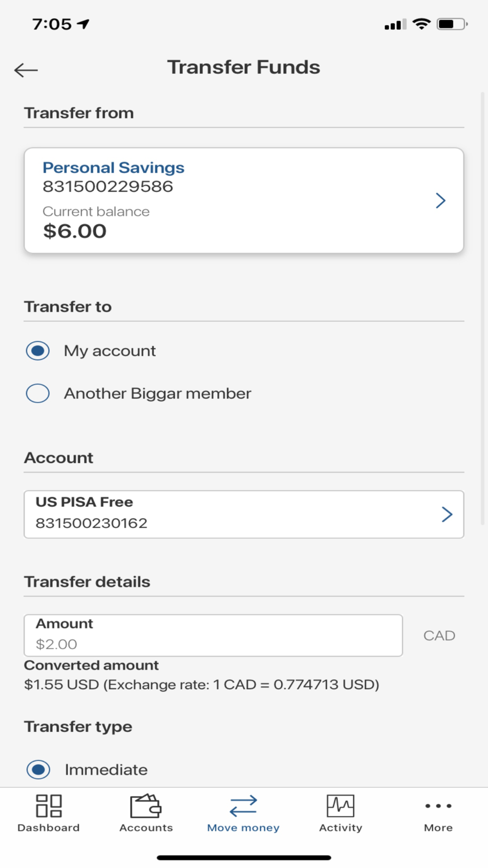Viewport: 488px width, 868px height.
Task: Switch to the Accounts tab label
Action: click(x=146, y=828)
